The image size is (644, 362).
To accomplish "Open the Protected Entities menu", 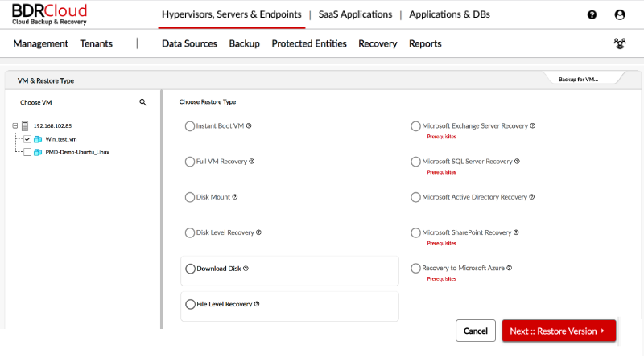I will (309, 43).
